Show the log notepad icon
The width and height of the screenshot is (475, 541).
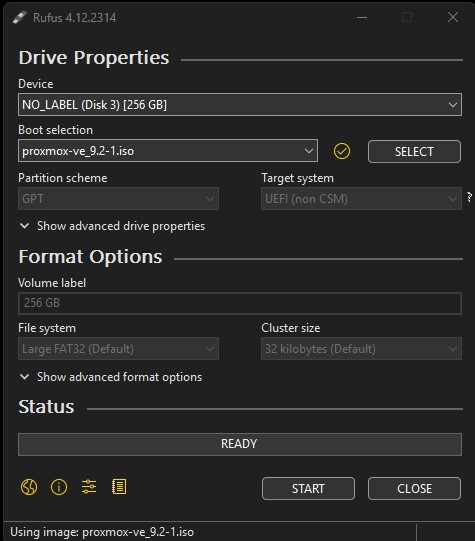click(x=119, y=487)
